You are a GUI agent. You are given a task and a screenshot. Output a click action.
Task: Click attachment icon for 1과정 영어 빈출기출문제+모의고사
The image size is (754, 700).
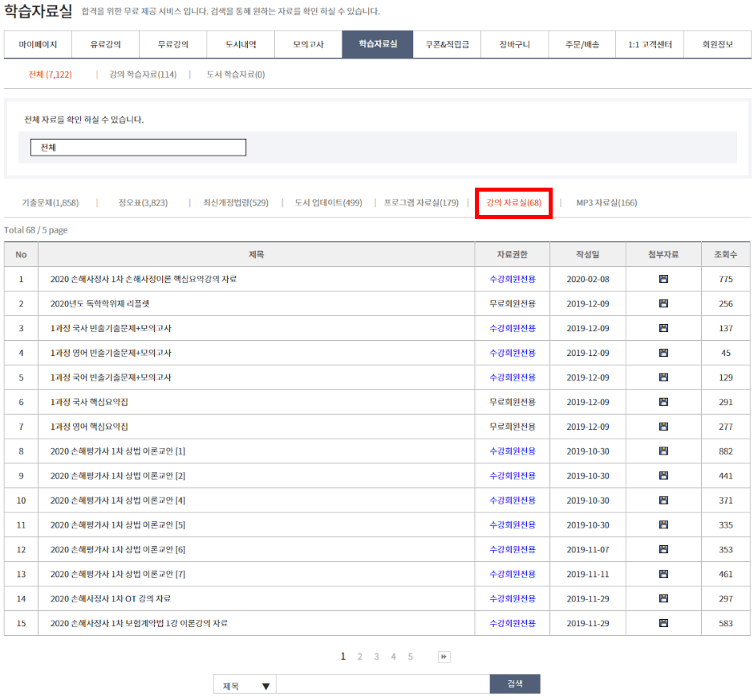pos(663,352)
